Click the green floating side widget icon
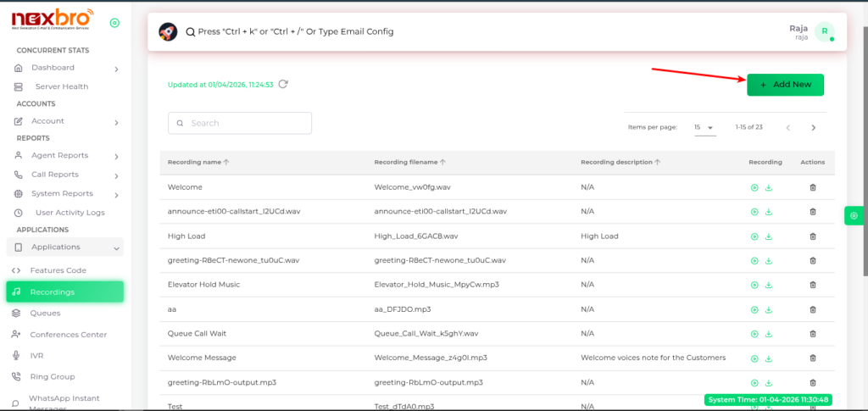Screen dimensions: 868x411 853,216
